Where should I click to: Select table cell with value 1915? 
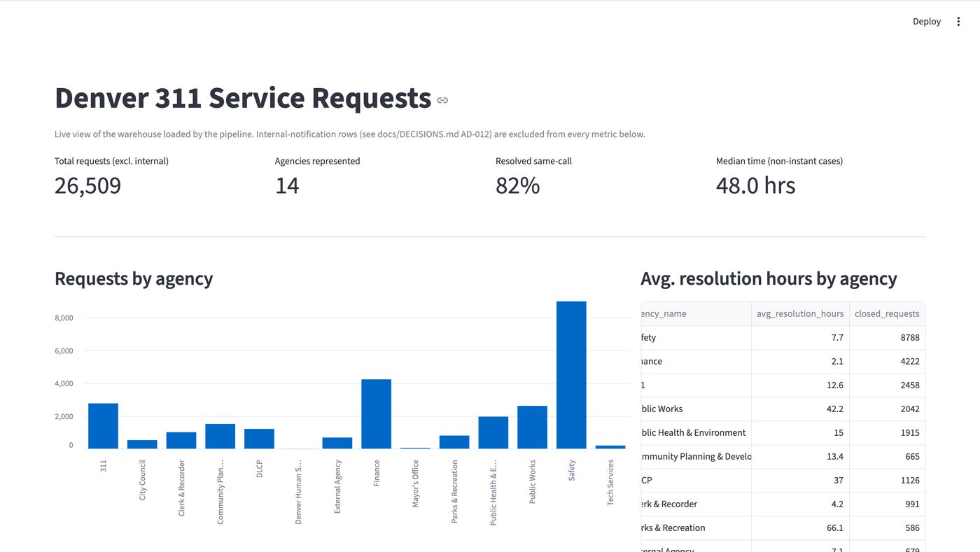point(887,432)
